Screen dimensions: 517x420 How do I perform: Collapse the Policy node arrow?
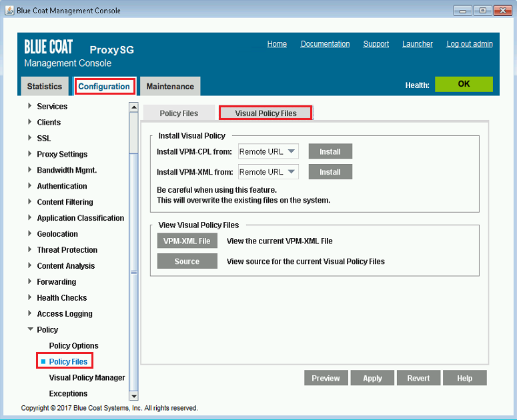tap(30, 329)
